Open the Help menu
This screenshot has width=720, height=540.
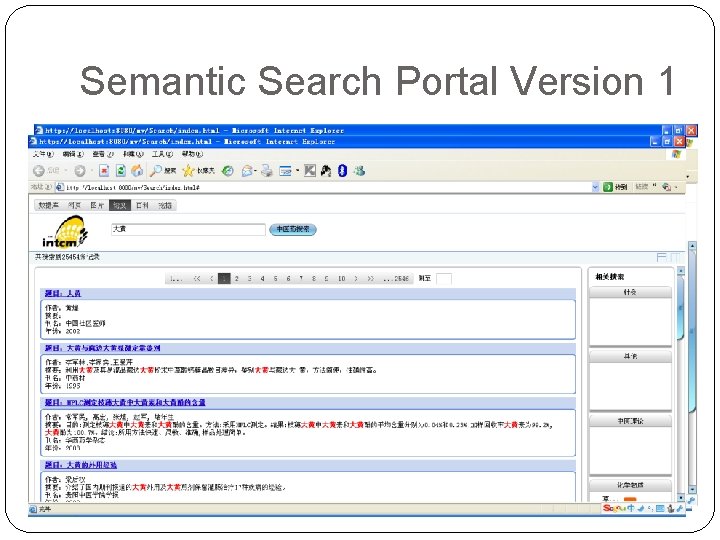tap(192, 154)
